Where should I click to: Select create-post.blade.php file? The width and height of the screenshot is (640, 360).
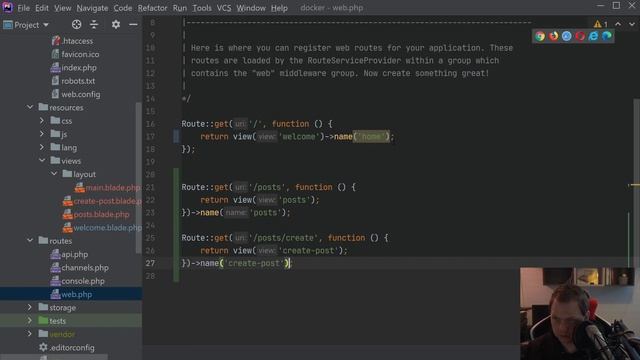point(102,201)
